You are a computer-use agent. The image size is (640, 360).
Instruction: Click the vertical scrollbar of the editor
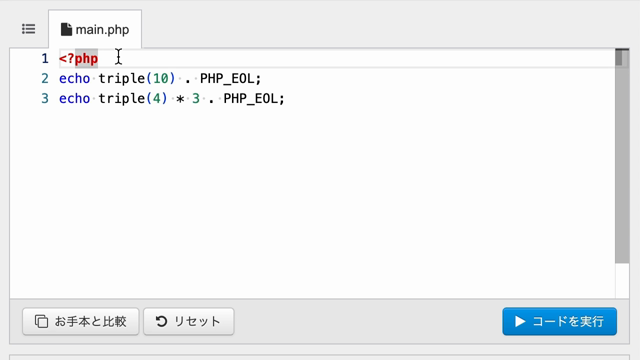click(622, 173)
